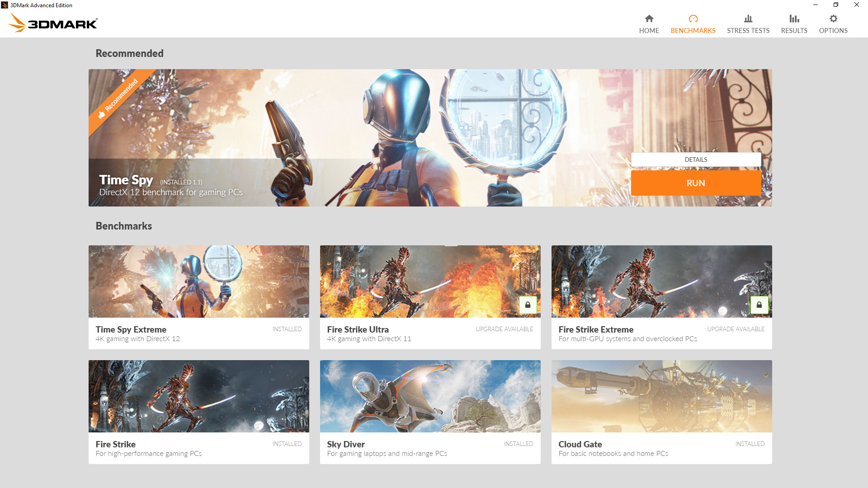Screen dimensions: 868x488
Task: Open the Sky Diver benchmark thumbnail
Action: point(430,396)
